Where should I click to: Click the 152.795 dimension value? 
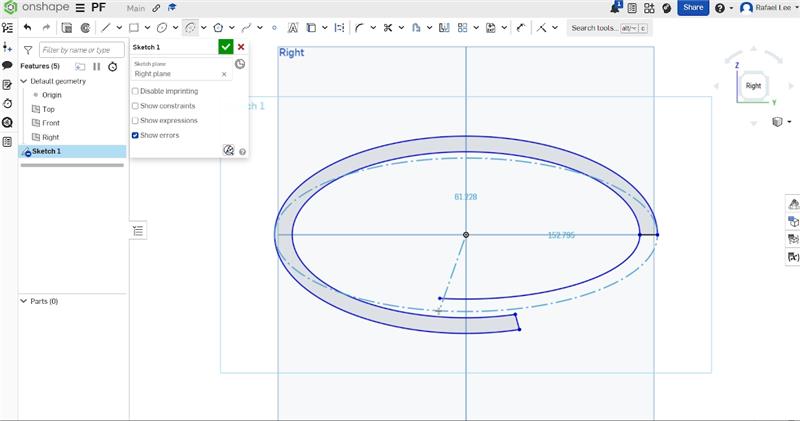(x=561, y=235)
